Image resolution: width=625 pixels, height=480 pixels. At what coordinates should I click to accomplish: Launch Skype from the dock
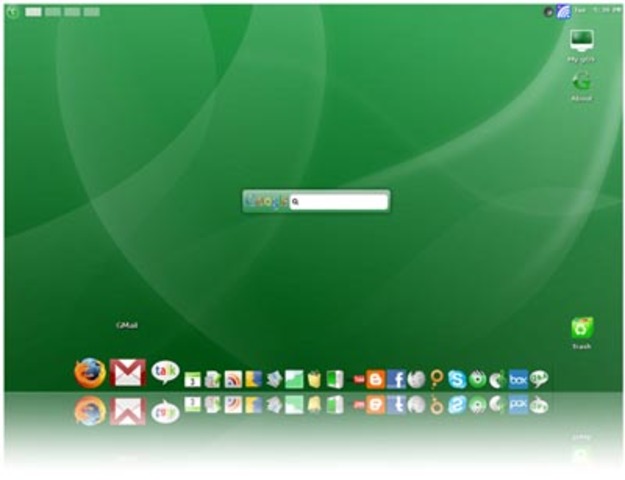click(457, 379)
